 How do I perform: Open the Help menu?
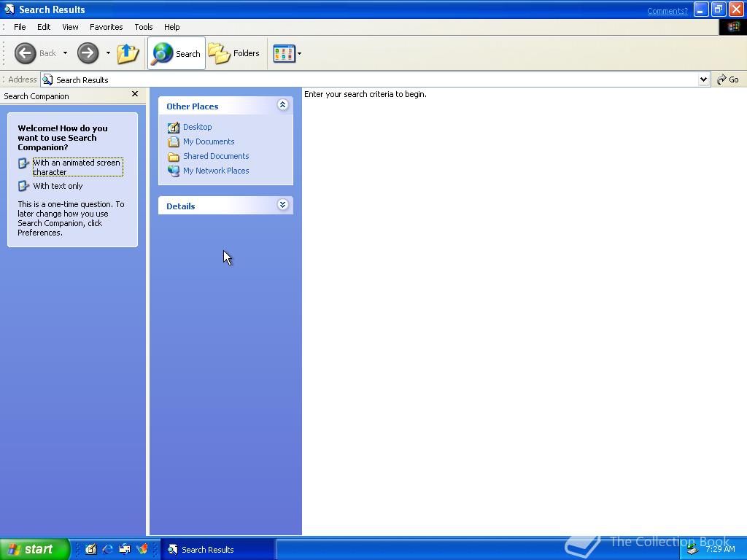pyautogui.click(x=172, y=27)
